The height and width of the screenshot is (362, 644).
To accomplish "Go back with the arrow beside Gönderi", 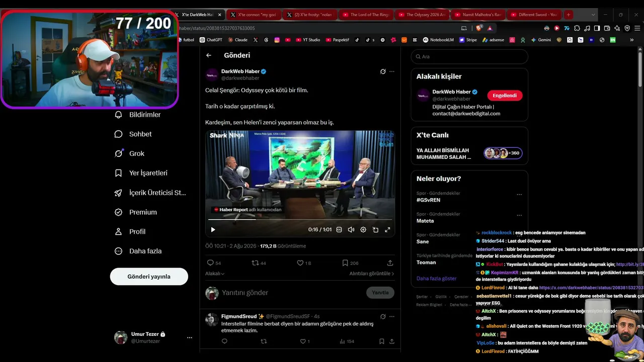I will (x=209, y=55).
